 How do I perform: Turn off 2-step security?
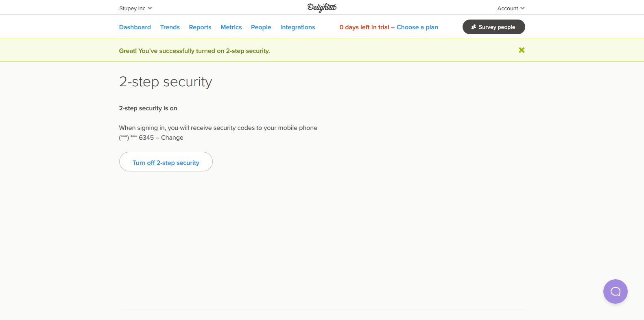pyautogui.click(x=166, y=162)
